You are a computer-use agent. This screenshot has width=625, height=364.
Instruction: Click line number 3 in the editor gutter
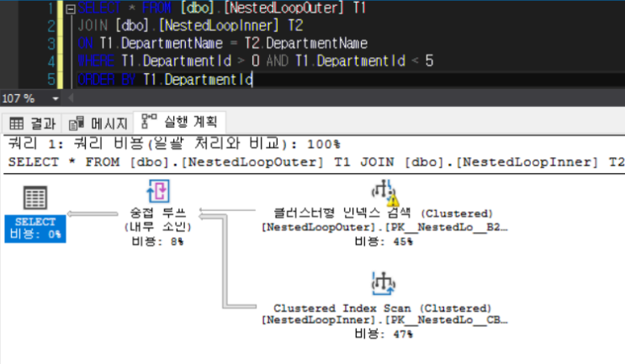point(51,43)
